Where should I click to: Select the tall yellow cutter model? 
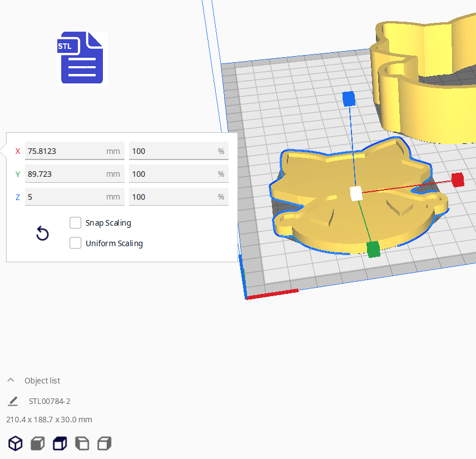[x=434, y=100]
